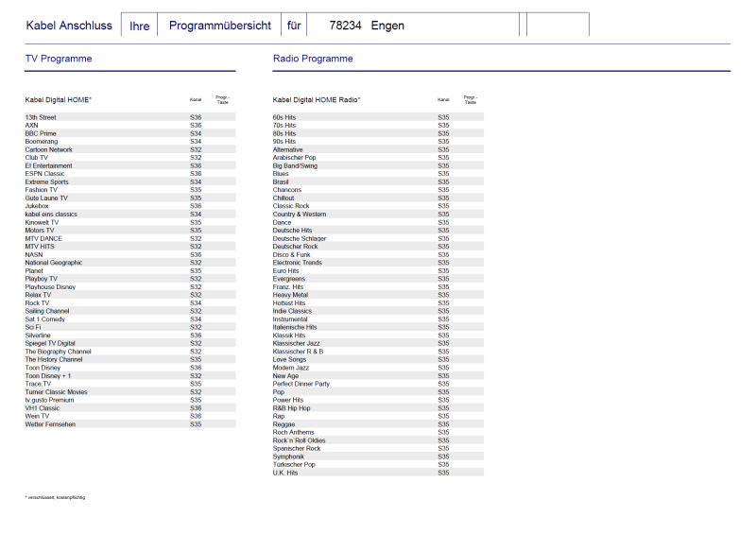The image size is (756, 534).
Task: Select the 'Programmübersicht' header cell
Action: tap(220, 26)
